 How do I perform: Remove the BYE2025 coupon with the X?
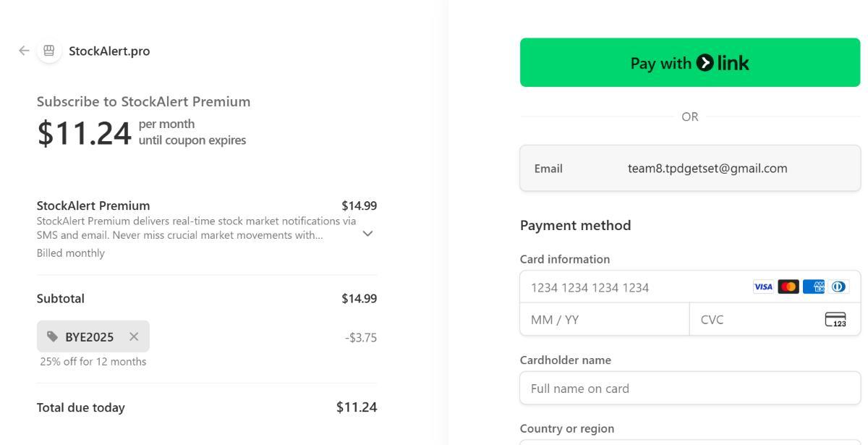(133, 336)
